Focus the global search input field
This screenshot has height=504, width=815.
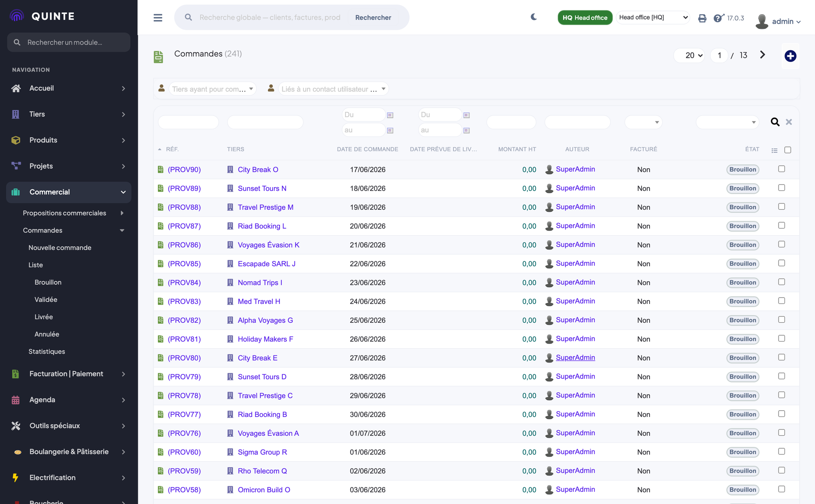270,17
